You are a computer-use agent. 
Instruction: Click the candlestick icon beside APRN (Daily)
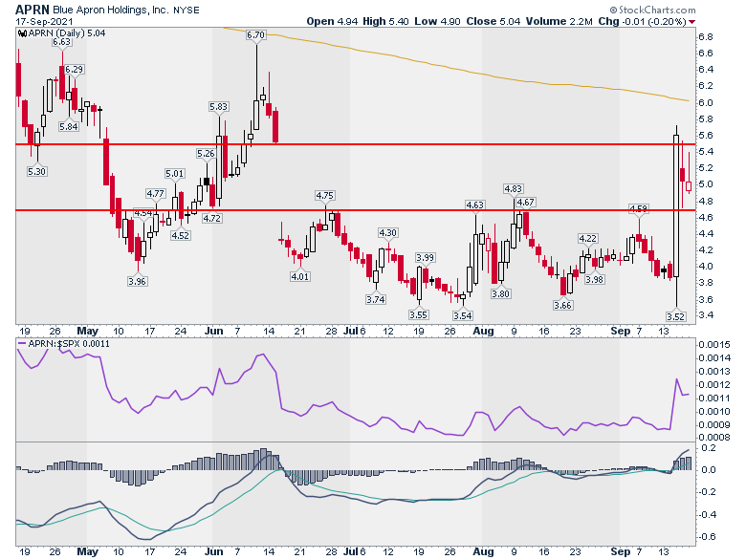coord(22,33)
